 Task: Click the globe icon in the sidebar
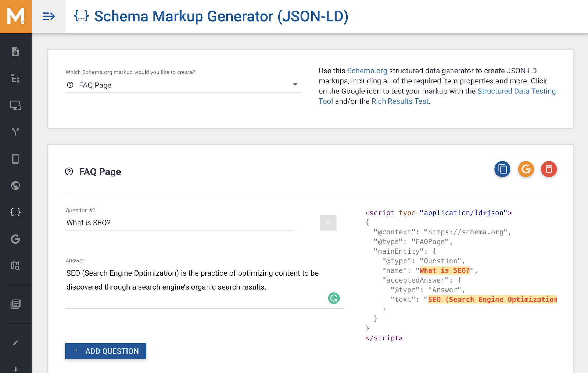tap(15, 185)
